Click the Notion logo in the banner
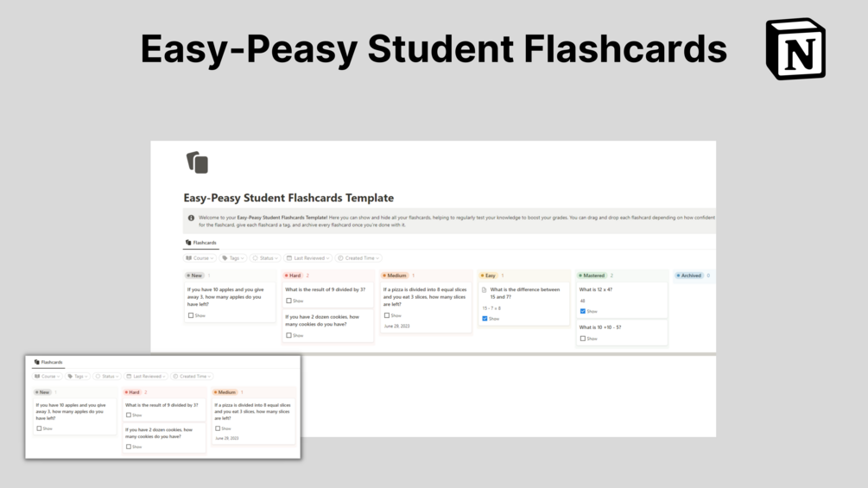Viewport: 868px width, 488px height. pos(795,48)
